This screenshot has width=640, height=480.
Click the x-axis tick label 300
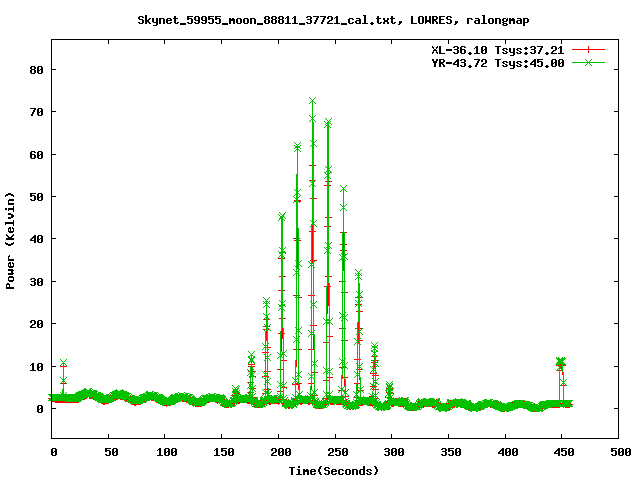pyautogui.click(x=394, y=452)
